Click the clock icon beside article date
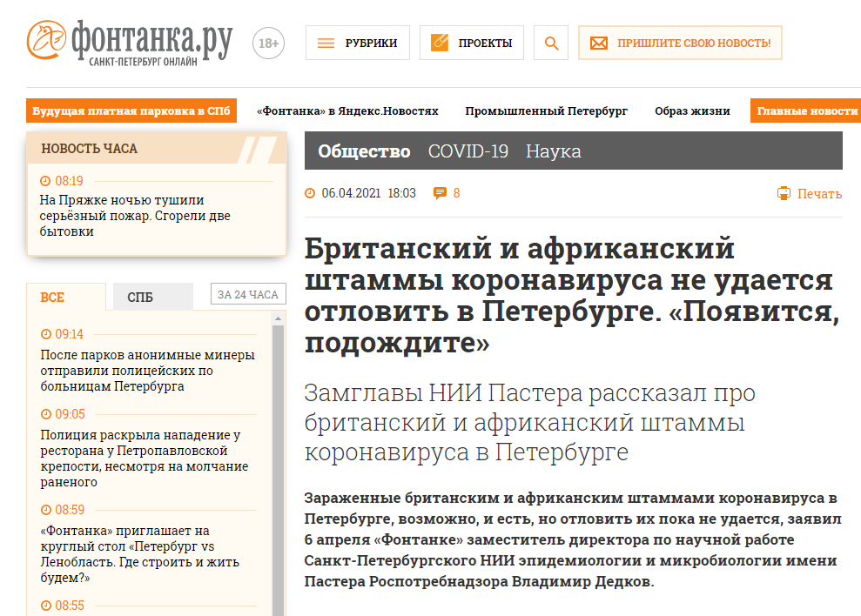This screenshot has width=861, height=616. coord(310,193)
